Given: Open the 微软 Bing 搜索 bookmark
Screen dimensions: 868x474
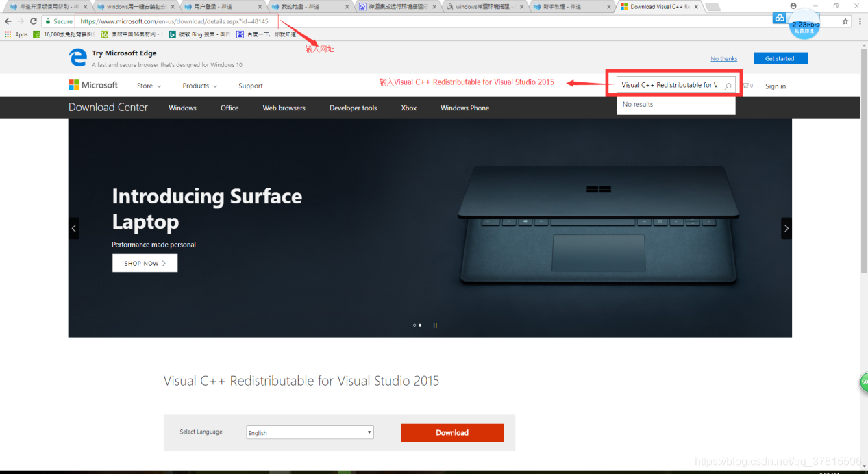Looking at the screenshot, I should (x=199, y=34).
